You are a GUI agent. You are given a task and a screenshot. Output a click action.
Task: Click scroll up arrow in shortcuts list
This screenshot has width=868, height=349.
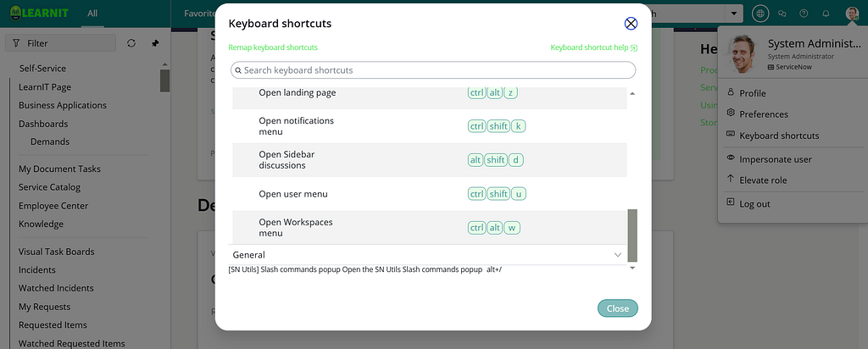click(x=632, y=93)
